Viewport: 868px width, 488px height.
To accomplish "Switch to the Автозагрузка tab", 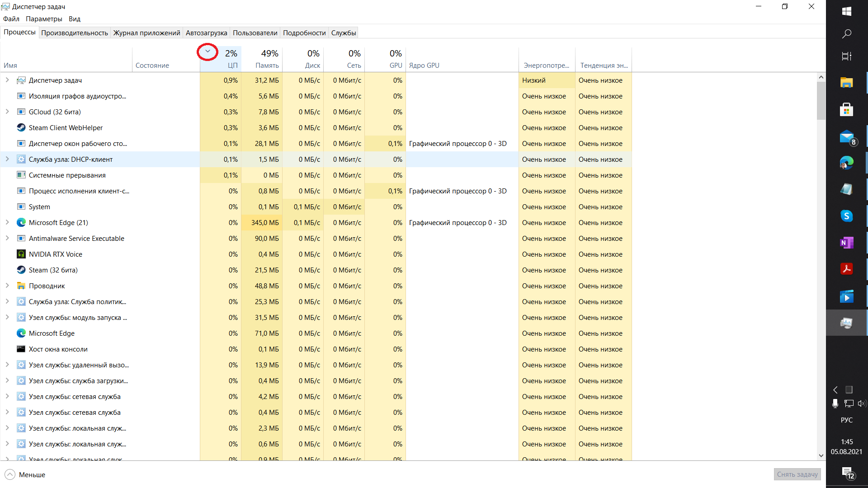I will point(206,33).
